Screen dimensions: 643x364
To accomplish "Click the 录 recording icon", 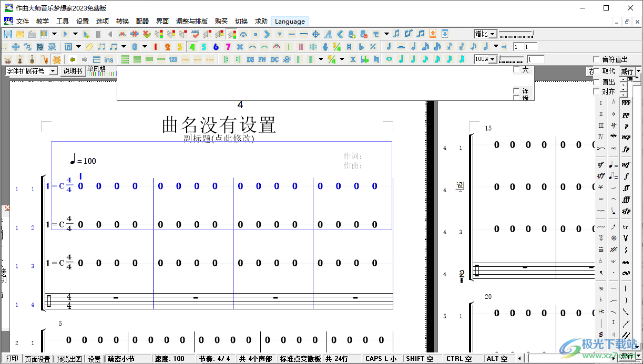I will [51, 46].
